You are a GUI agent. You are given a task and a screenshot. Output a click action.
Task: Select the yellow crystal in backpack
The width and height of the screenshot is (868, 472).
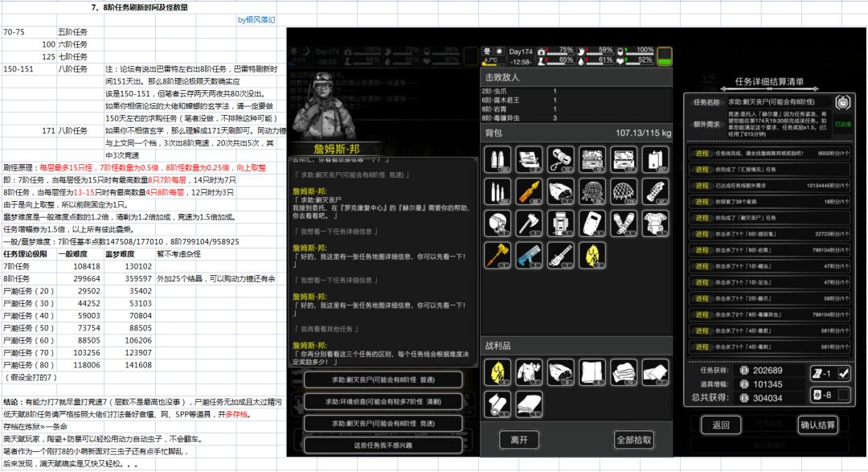coord(592,256)
